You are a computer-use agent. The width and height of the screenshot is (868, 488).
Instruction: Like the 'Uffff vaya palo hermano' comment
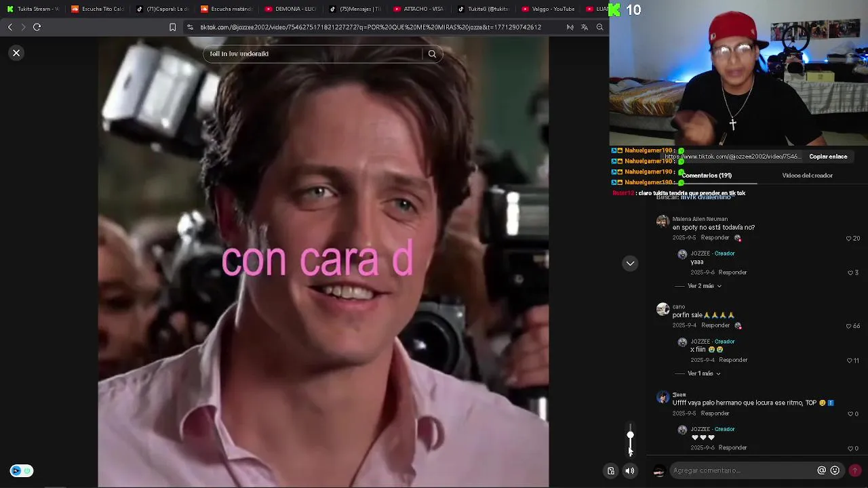pos(850,413)
